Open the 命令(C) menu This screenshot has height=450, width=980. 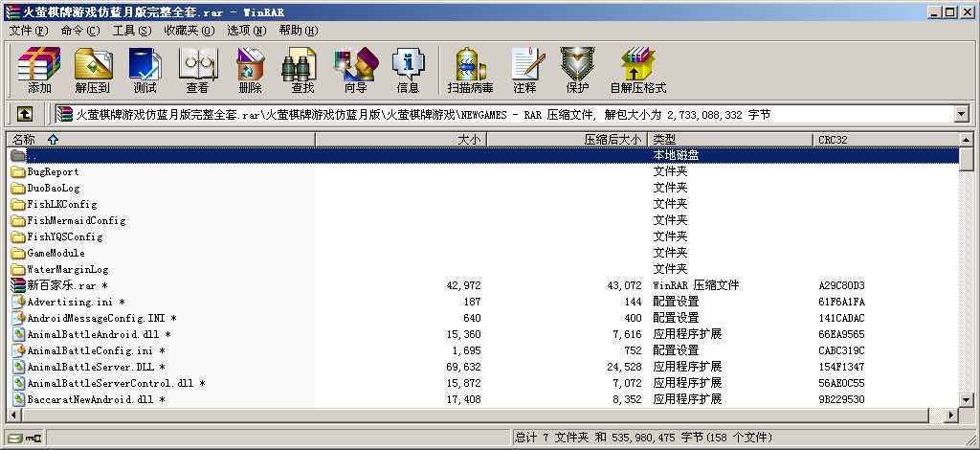pos(80,31)
